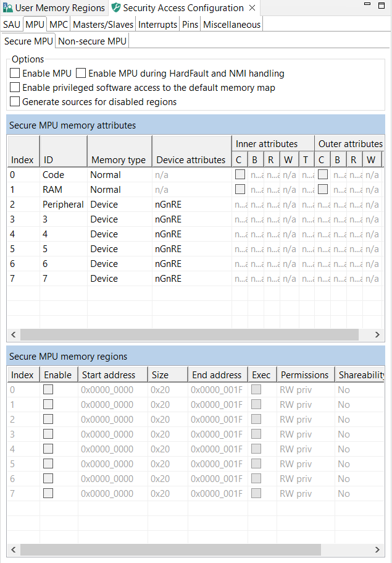Check the Enable MPU option

click(x=15, y=74)
